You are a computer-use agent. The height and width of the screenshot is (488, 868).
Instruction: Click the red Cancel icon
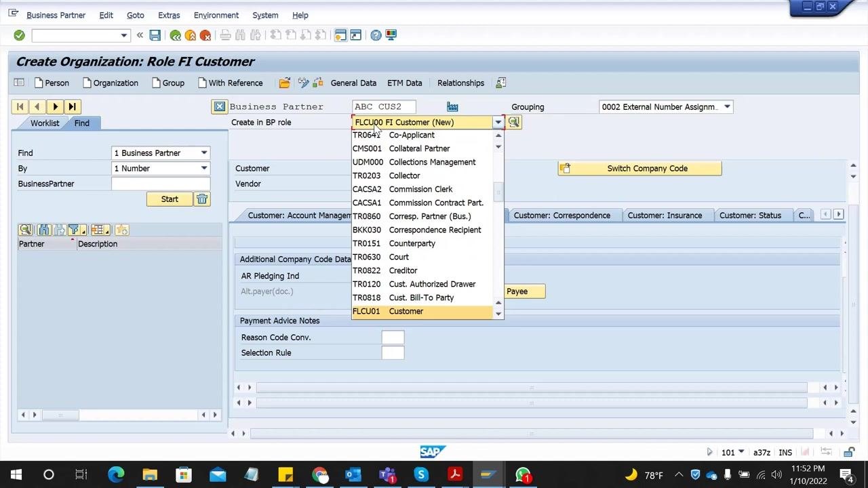pyautogui.click(x=205, y=35)
